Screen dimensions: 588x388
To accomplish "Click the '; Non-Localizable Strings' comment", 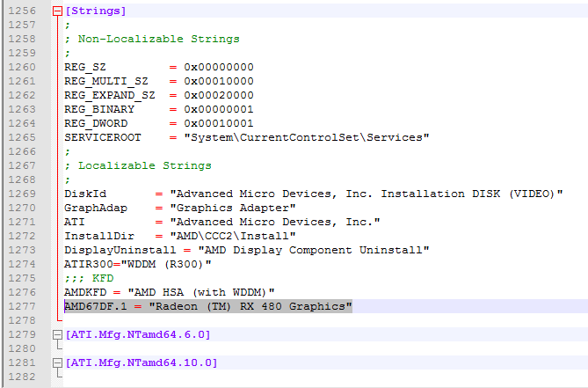I will (x=152, y=39).
